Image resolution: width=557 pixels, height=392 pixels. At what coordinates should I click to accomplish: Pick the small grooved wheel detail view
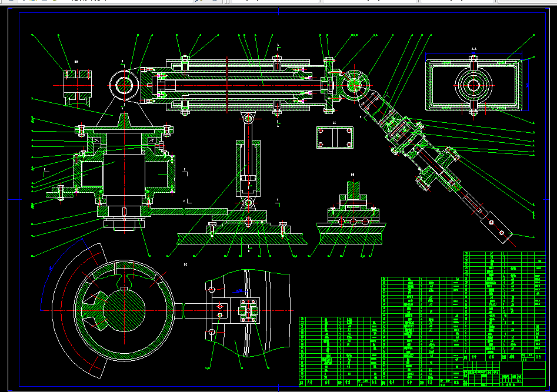[x=78, y=88]
